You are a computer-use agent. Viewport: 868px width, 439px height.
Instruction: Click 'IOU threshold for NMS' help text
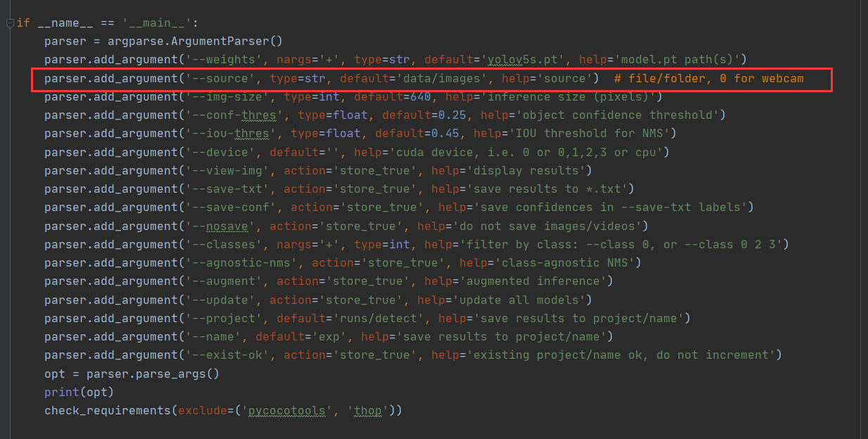tap(589, 133)
